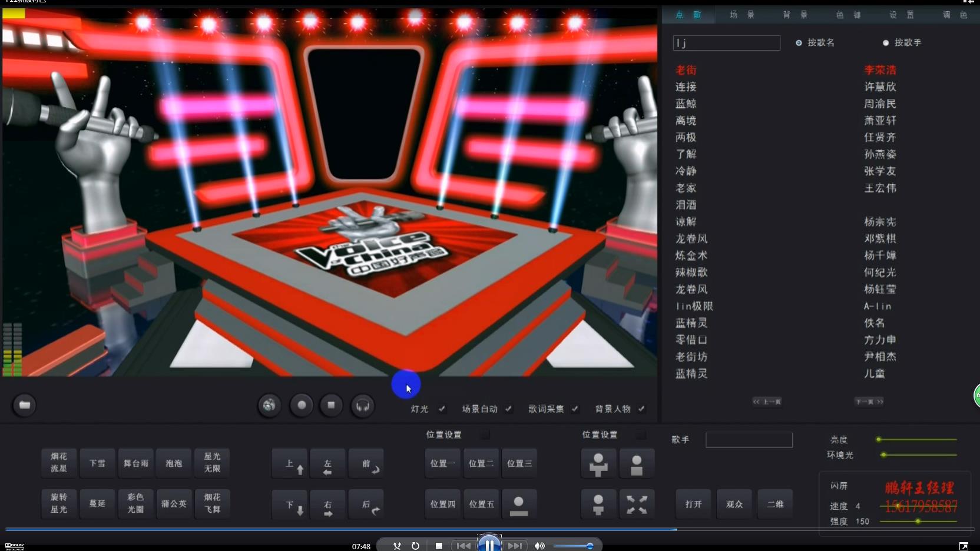Switch to the 设置 tab
The height and width of the screenshot is (551, 980).
[x=902, y=15]
